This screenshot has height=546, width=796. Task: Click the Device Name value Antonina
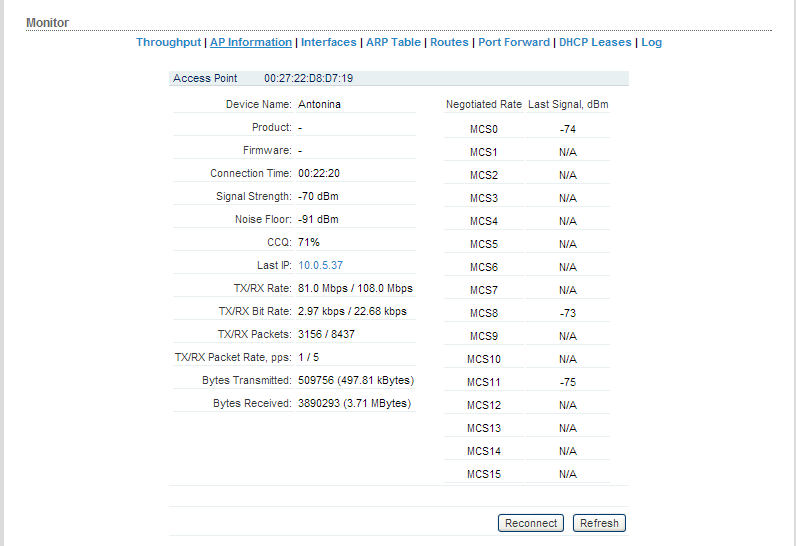pos(319,105)
